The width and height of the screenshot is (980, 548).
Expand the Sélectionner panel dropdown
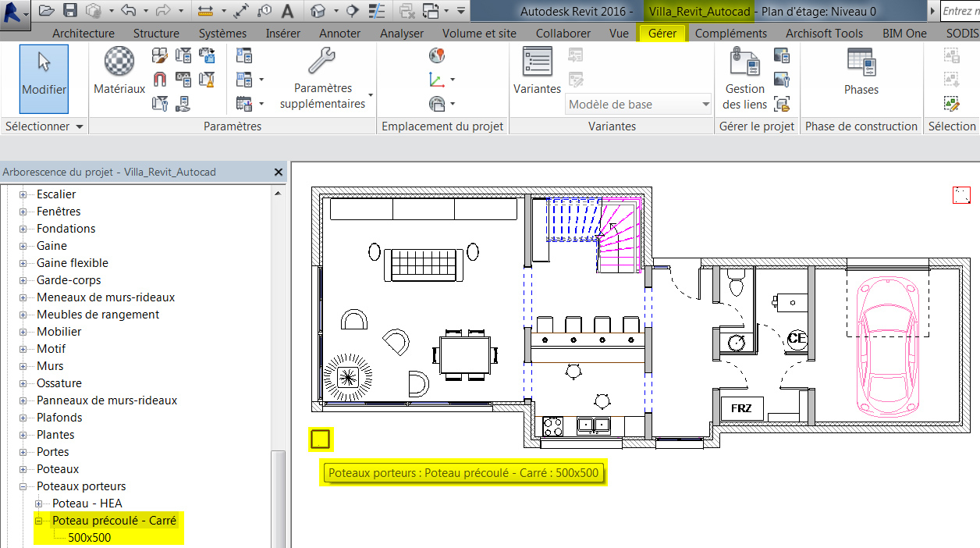pyautogui.click(x=79, y=126)
